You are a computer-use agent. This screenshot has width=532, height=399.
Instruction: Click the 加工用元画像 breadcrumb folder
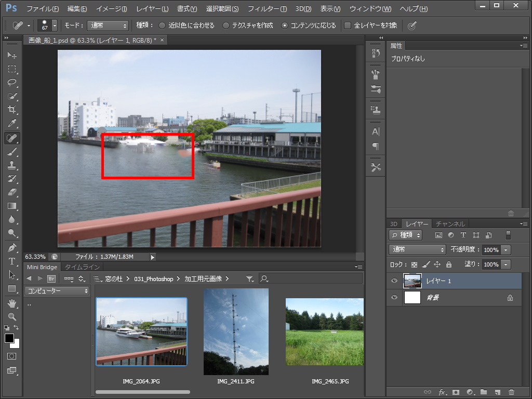[x=203, y=279]
